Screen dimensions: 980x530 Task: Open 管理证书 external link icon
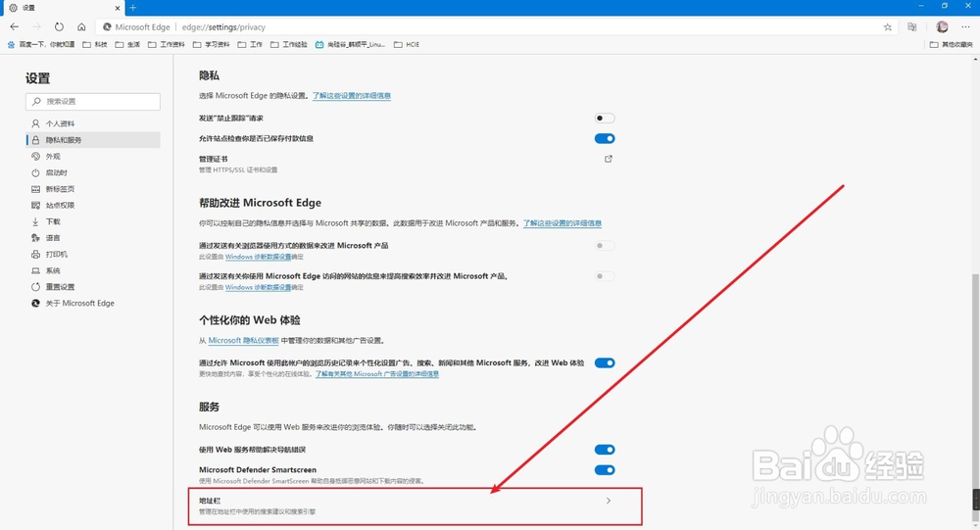click(609, 159)
